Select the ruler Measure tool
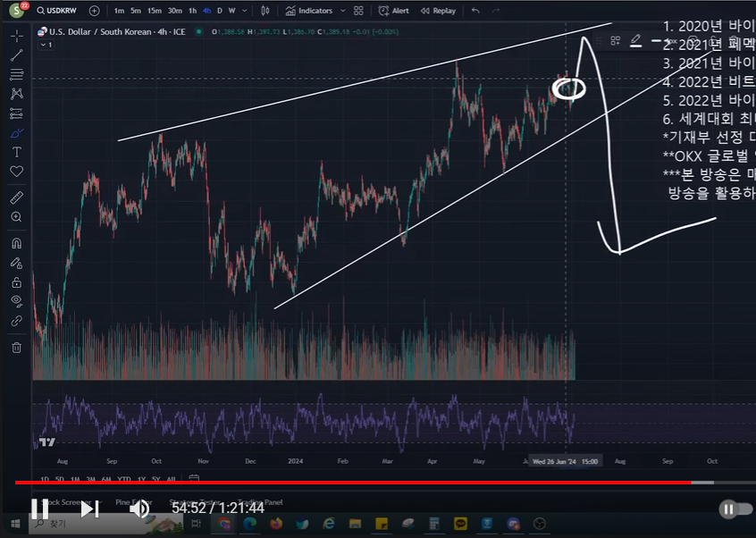756x538 pixels. pyautogui.click(x=17, y=198)
